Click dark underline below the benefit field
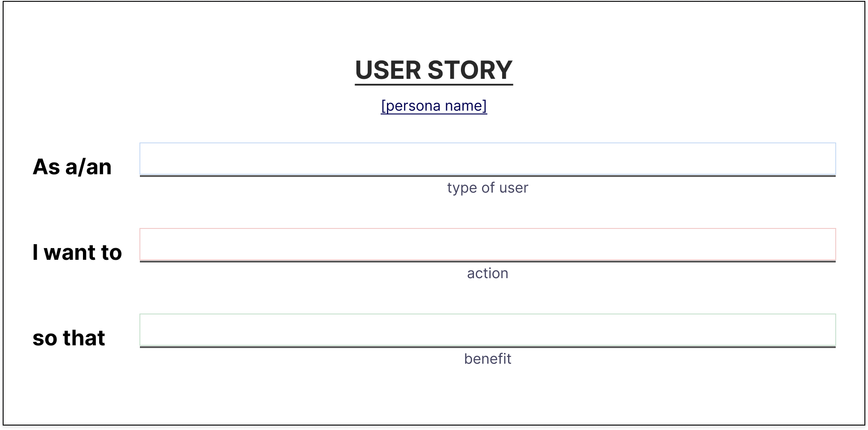868x430 pixels. pyautogui.click(x=488, y=347)
